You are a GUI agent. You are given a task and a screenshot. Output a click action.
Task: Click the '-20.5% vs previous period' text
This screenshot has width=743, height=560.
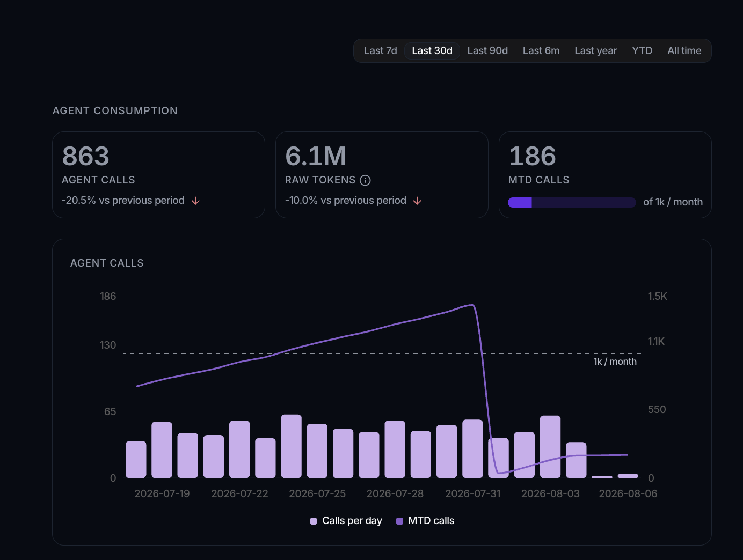pos(123,200)
